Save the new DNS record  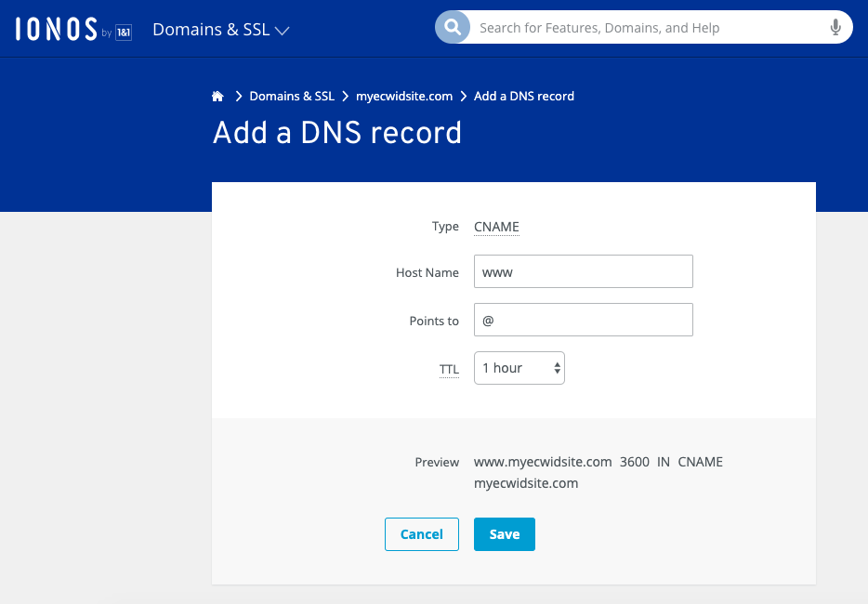pos(504,534)
